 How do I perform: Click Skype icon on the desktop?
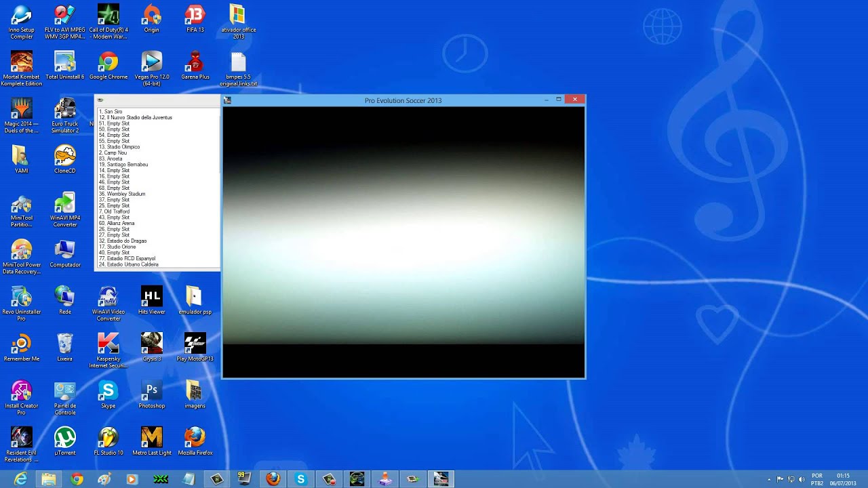click(108, 394)
